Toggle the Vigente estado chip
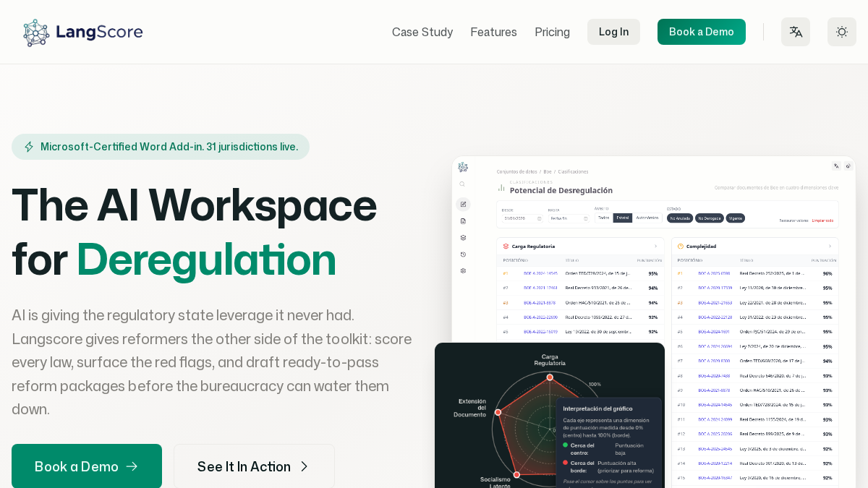This screenshot has width=868, height=488. 736,218
